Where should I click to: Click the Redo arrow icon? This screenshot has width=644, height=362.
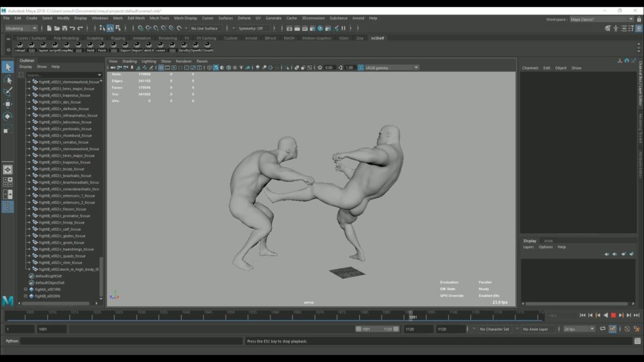pos(80,28)
